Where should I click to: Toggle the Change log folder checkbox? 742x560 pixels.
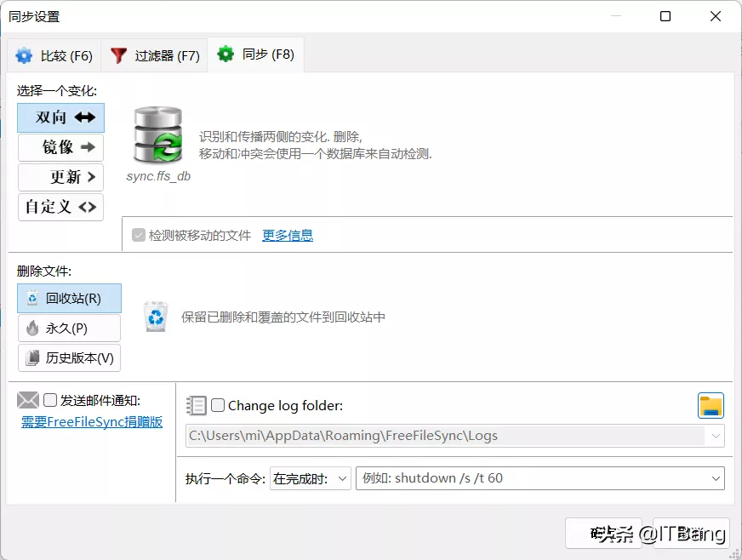coord(218,406)
